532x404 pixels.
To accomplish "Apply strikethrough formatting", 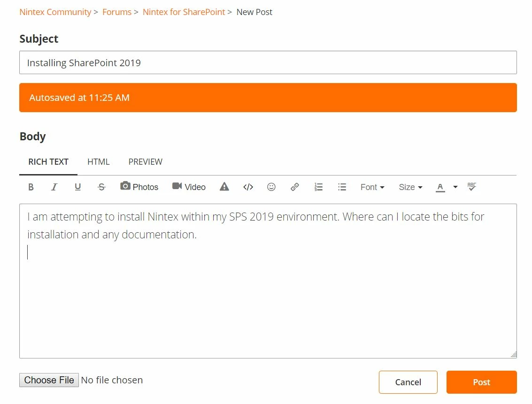I will coord(101,187).
